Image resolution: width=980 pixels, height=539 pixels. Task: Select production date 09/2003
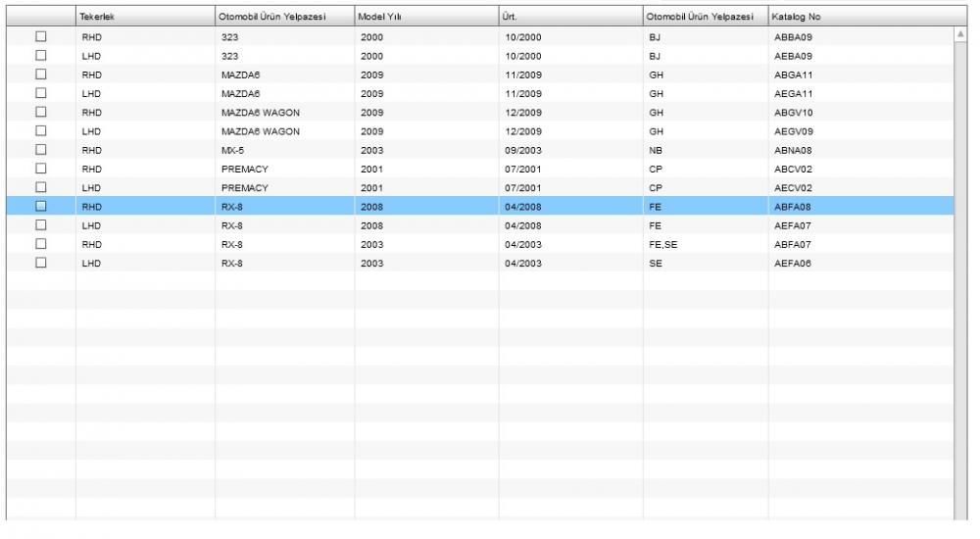[523, 150]
